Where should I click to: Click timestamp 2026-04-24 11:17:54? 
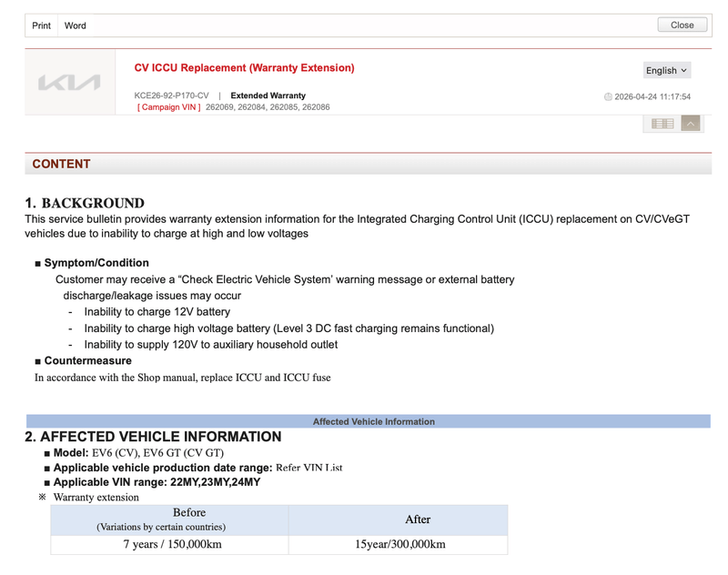tap(652, 96)
